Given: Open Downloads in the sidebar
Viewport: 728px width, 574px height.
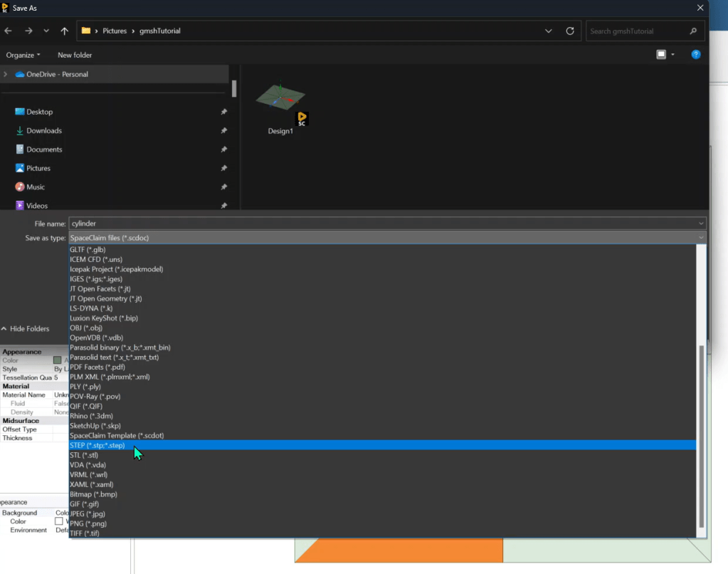Looking at the screenshot, I should point(43,130).
